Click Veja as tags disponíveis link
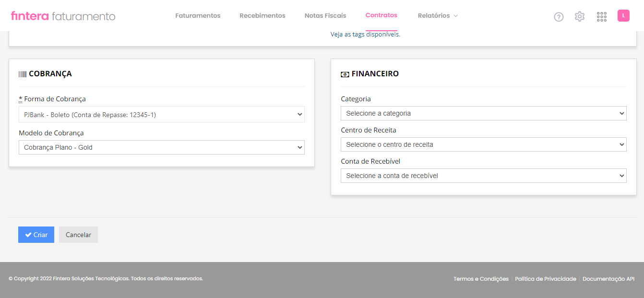The height and width of the screenshot is (298, 644). coord(367,34)
